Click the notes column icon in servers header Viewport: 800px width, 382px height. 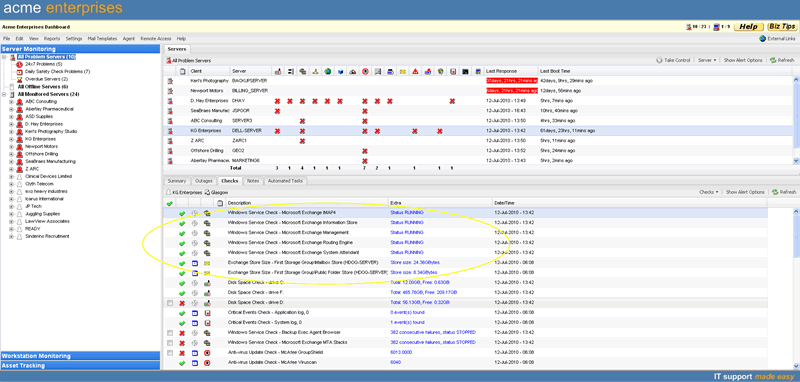coord(183,71)
